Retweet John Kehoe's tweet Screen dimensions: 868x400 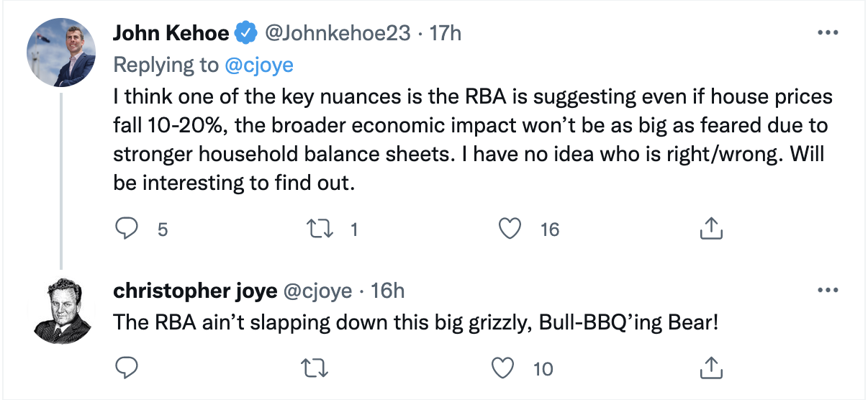pos(317,229)
